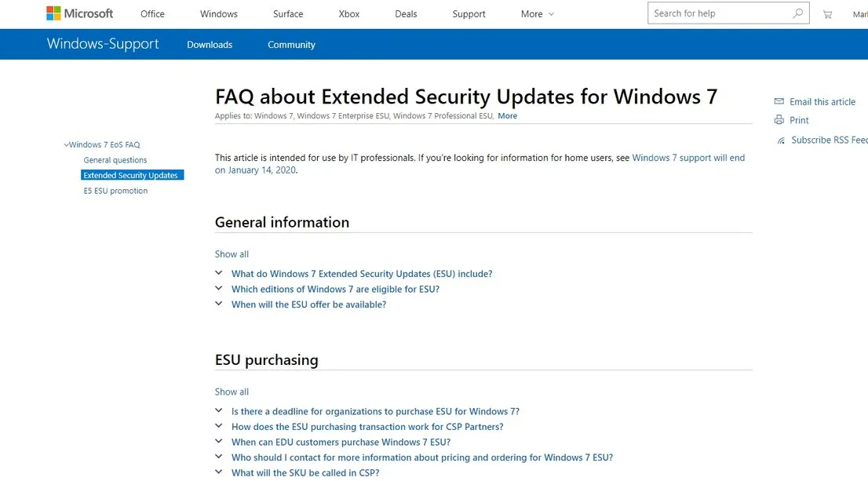Expand 'What do Windows 7 ESU include?' chevron
This screenshot has width=868, height=481.
pyautogui.click(x=218, y=272)
